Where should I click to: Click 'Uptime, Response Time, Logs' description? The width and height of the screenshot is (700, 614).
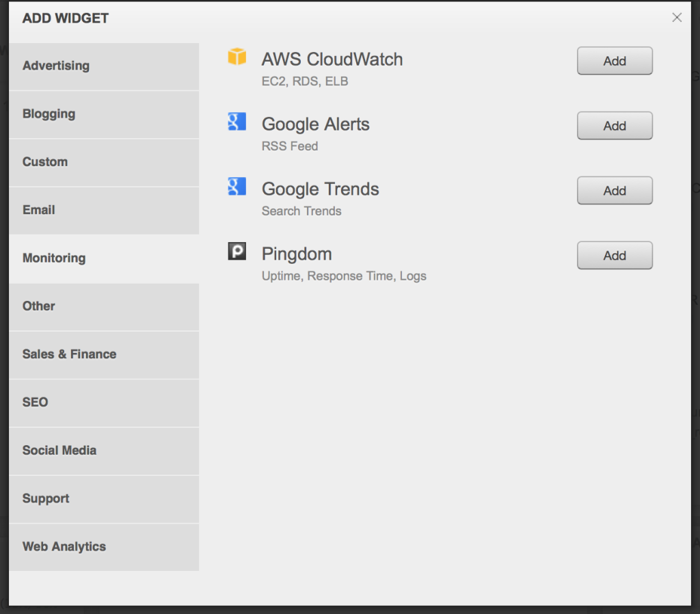(x=344, y=276)
